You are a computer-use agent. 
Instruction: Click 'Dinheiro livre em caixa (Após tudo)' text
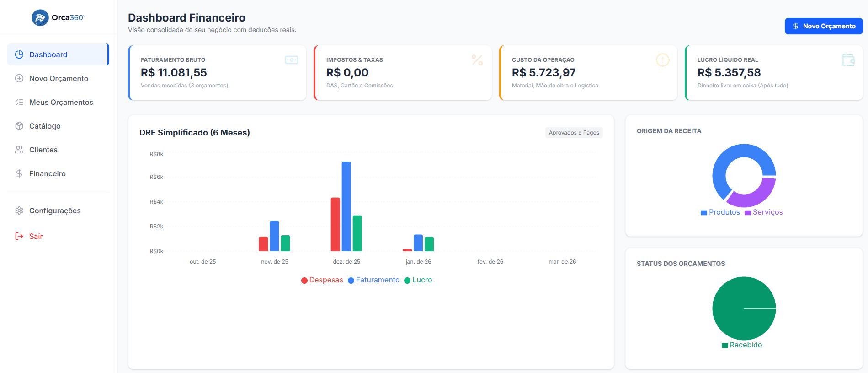(x=743, y=86)
